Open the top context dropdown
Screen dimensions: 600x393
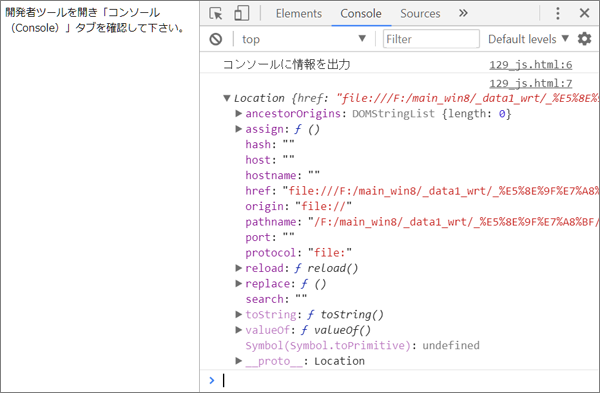[x=304, y=39]
